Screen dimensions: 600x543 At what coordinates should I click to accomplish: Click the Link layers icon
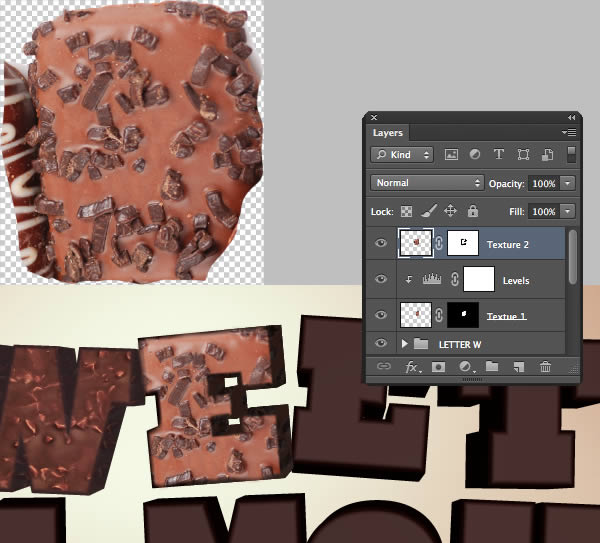click(384, 367)
